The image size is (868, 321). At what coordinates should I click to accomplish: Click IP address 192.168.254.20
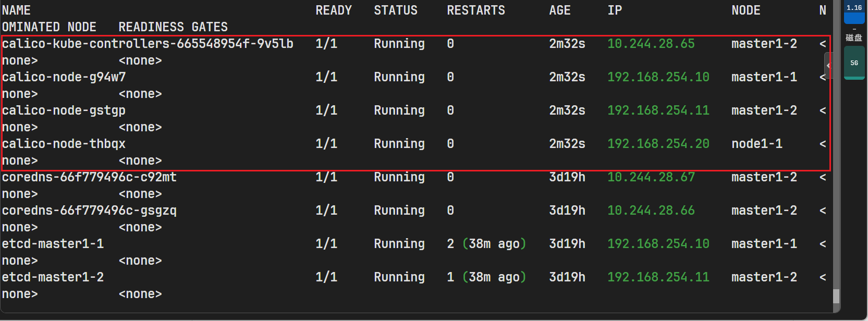coord(658,144)
